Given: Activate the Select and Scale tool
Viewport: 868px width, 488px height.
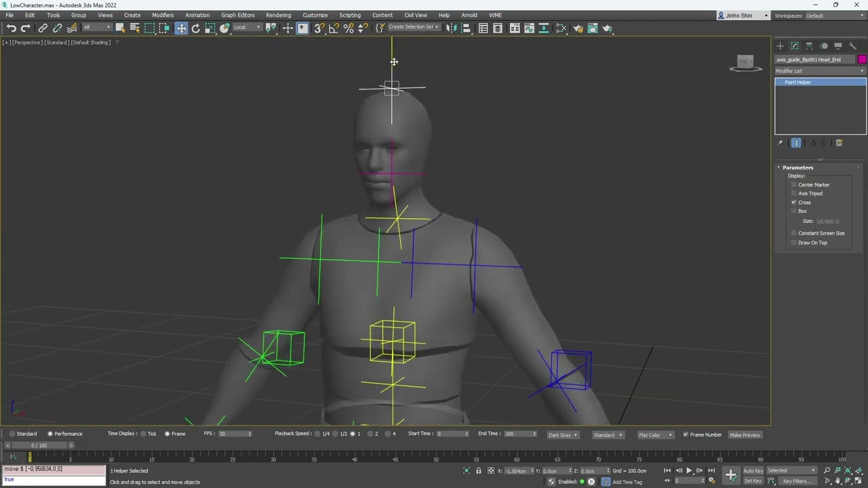Looking at the screenshot, I should tap(210, 28).
